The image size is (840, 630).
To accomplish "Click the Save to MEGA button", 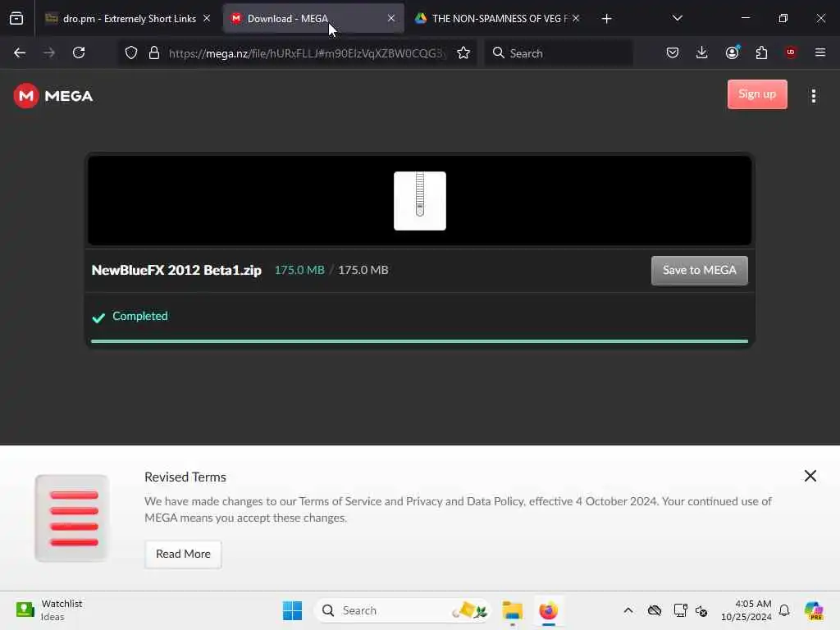I will pyautogui.click(x=699, y=271).
